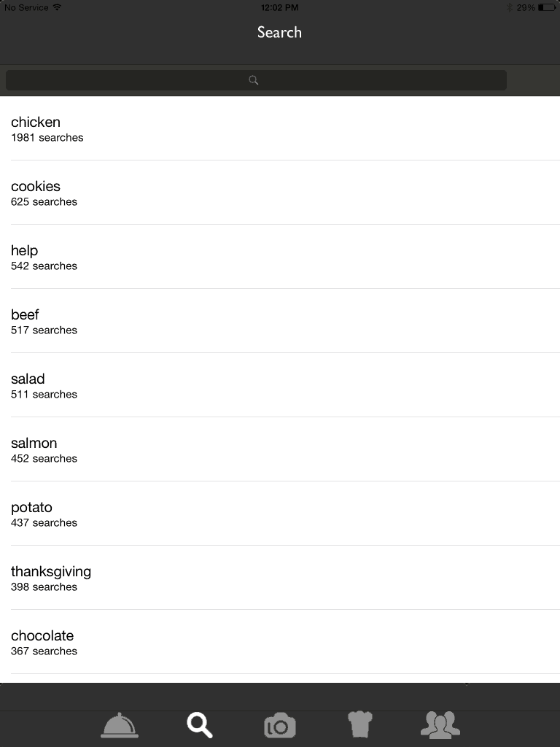560x747 pixels.
Task: Select the magnifying glass search tab
Action: [x=200, y=726]
